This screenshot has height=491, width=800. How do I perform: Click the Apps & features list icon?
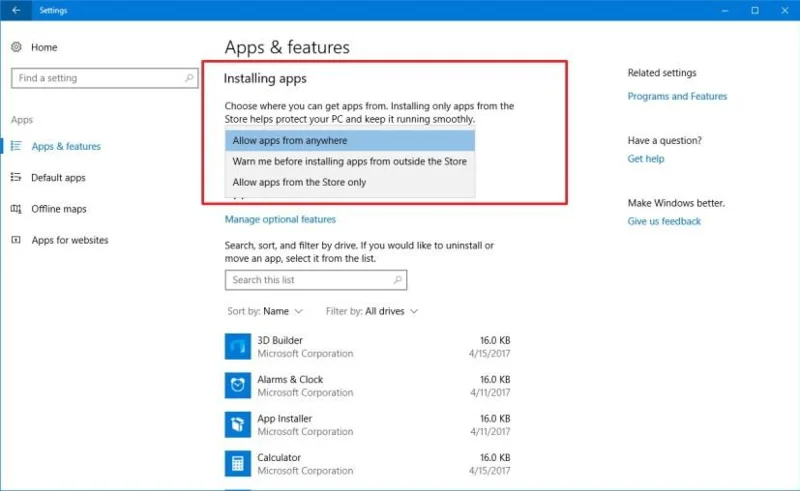16,146
